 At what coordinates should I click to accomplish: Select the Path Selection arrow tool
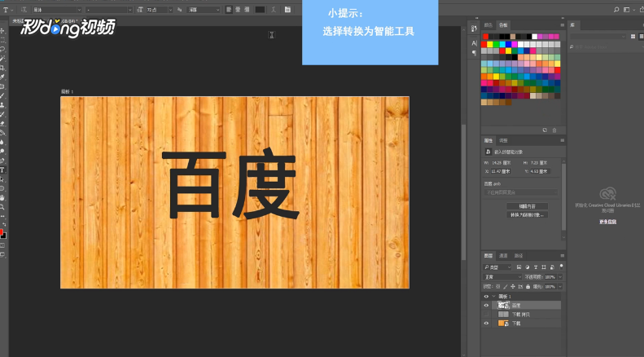(x=2, y=179)
